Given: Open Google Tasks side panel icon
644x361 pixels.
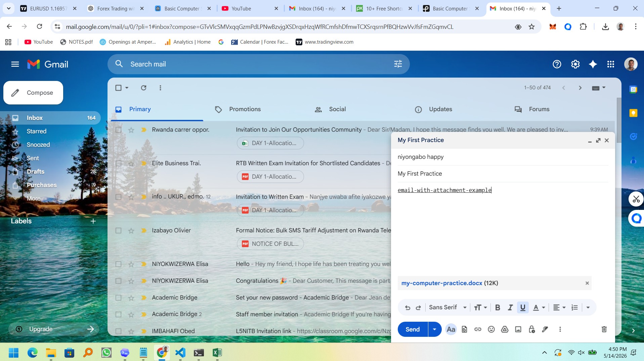Looking at the screenshot, I should pyautogui.click(x=633, y=136).
